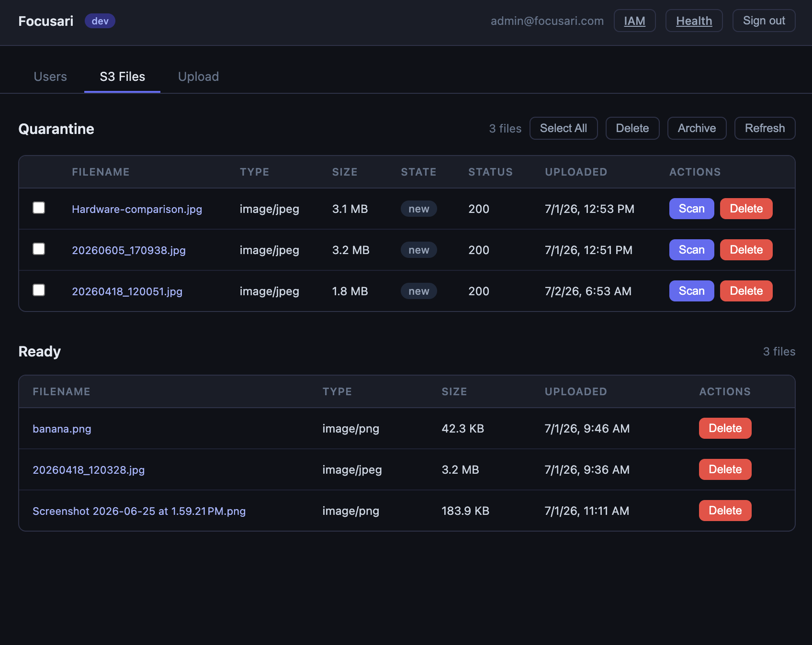Image resolution: width=812 pixels, height=645 pixels.
Task: Click the Archive button
Action: (x=697, y=128)
